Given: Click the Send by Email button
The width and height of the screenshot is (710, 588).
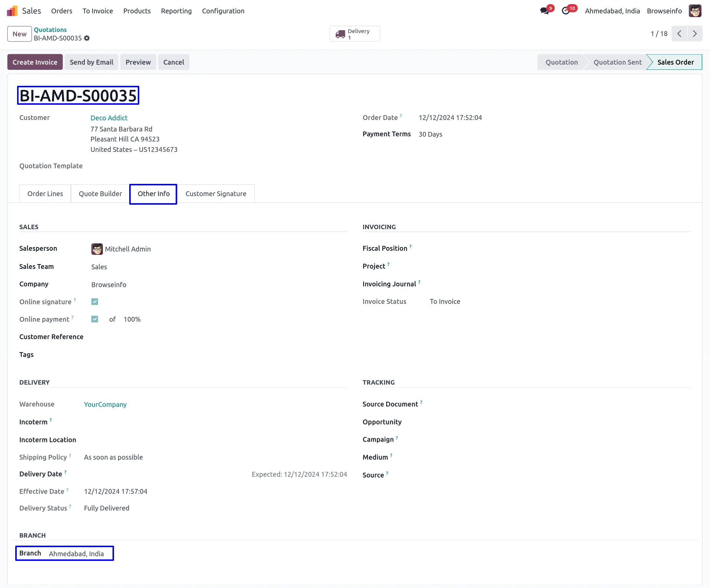Looking at the screenshot, I should tap(91, 62).
